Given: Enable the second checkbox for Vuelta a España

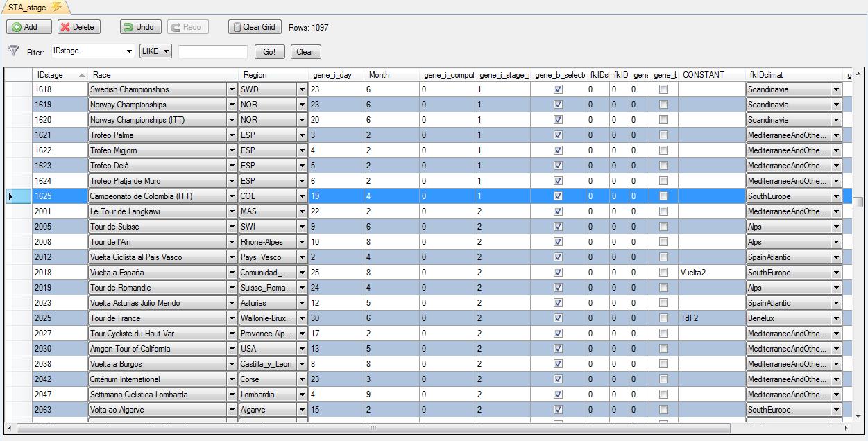Looking at the screenshot, I should [663, 273].
